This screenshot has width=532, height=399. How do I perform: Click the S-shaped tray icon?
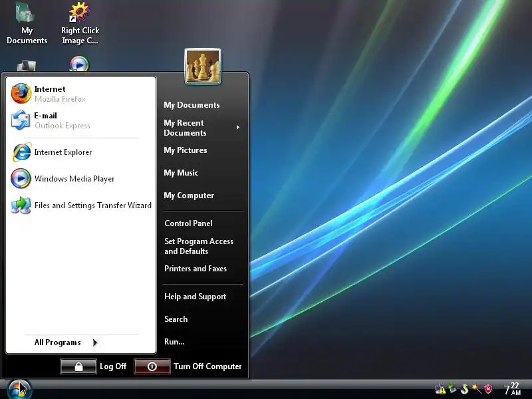pos(464,388)
